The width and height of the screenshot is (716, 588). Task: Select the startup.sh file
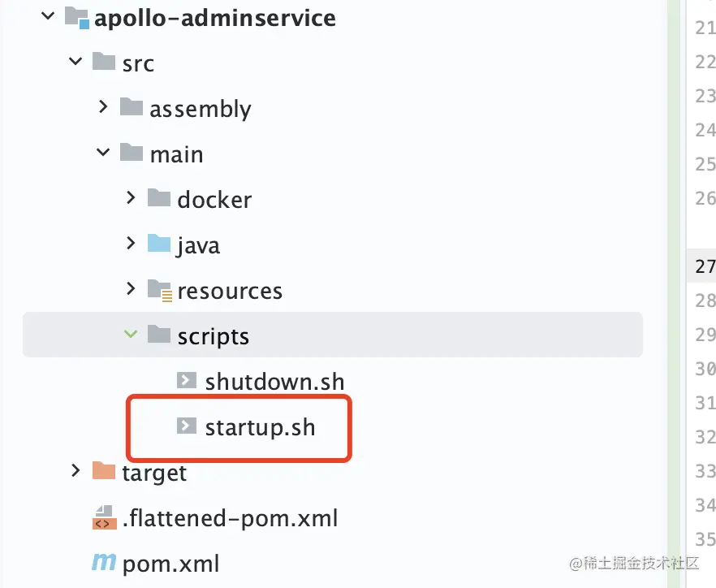[x=260, y=426]
